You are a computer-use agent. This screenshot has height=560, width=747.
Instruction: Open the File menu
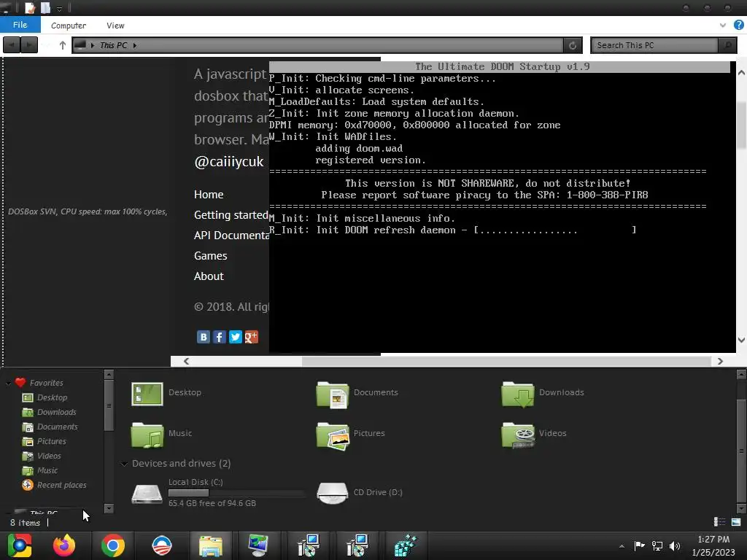(20, 25)
